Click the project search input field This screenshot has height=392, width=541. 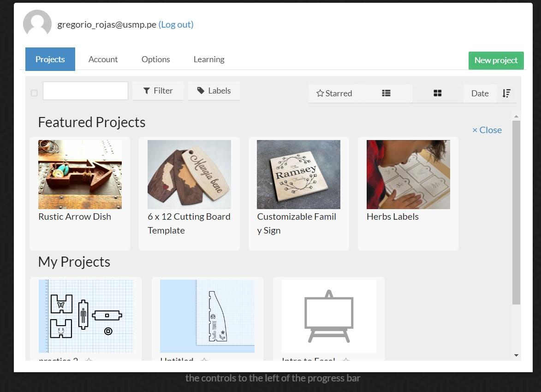[86, 91]
